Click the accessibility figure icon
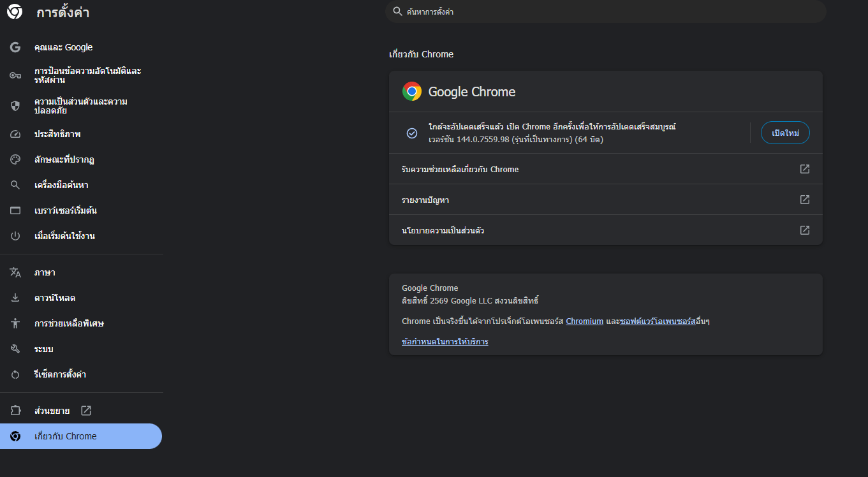 [x=15, y=323]
